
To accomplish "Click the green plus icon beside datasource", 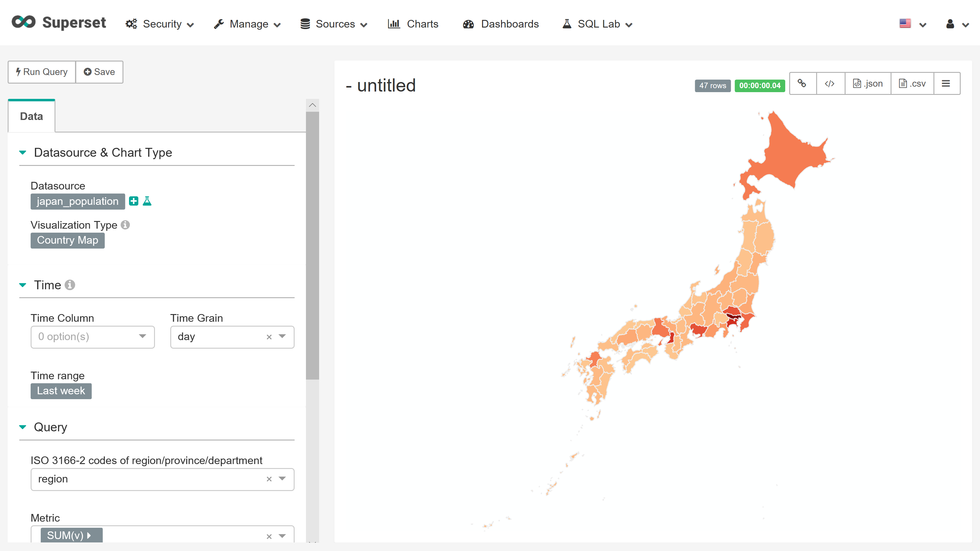I will (x=134, y=201).
